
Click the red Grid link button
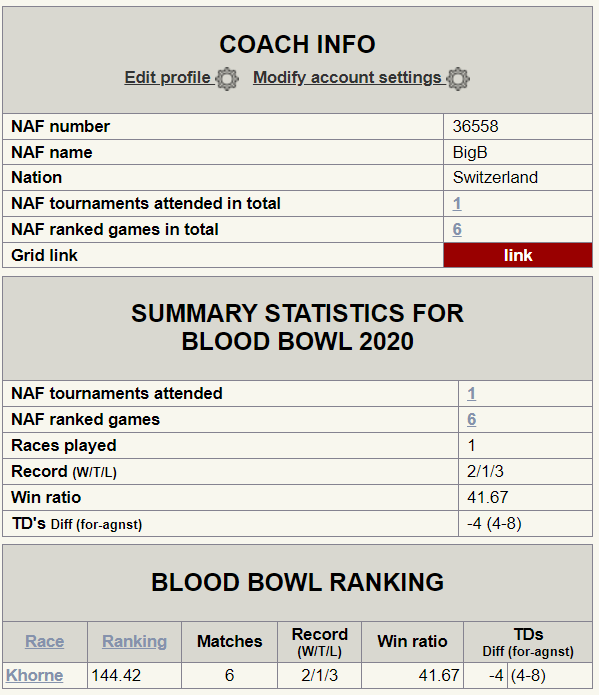tap(518, 255)
